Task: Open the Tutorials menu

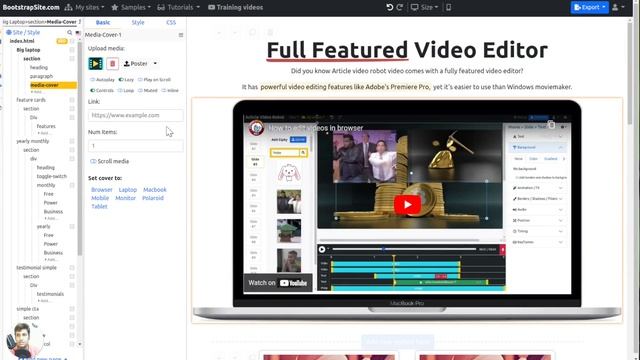Action: 179,7
